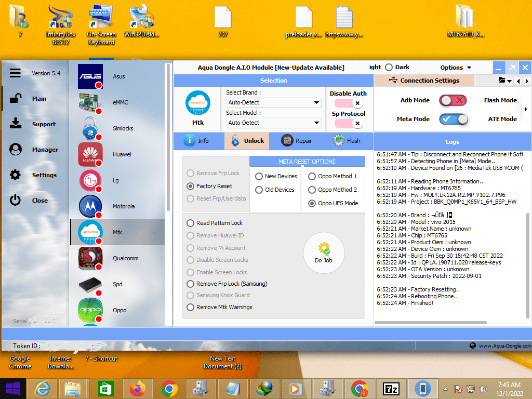Click the Mediatek cloud logo in Selection
Image resolution: width=532 pixels, height=399 pixels.
click(x=198, y=103)
